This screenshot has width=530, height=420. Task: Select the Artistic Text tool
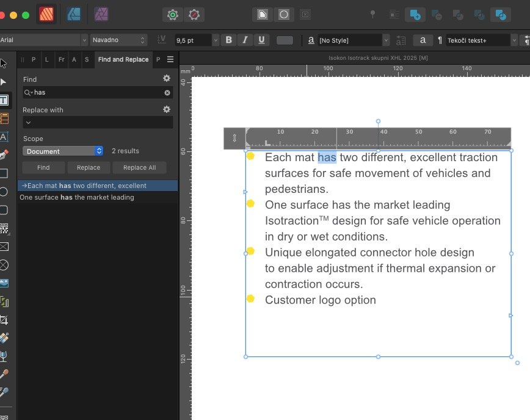coord(4,137)
